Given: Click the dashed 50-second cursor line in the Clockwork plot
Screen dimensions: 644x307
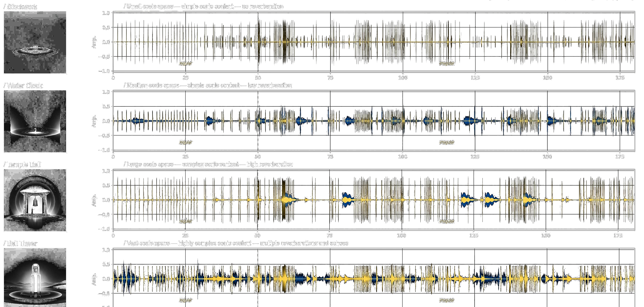Looking at the screenshot, I should click(x=258, y=42).
